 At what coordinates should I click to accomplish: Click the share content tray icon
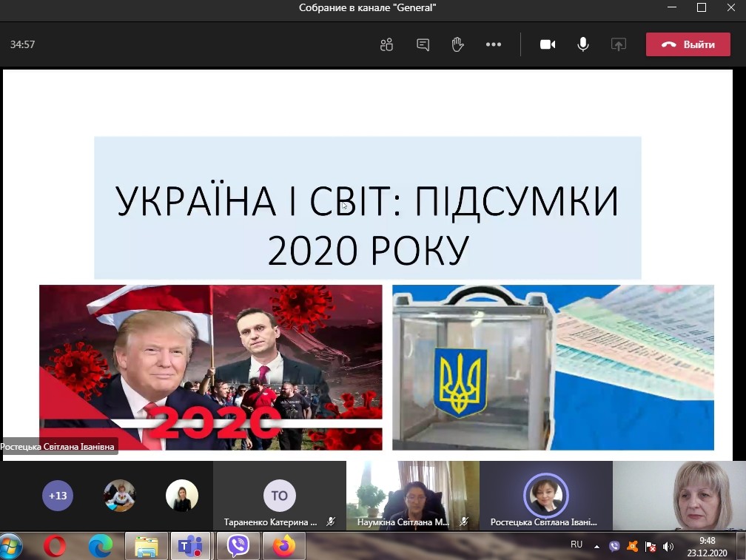click(619, 44)
